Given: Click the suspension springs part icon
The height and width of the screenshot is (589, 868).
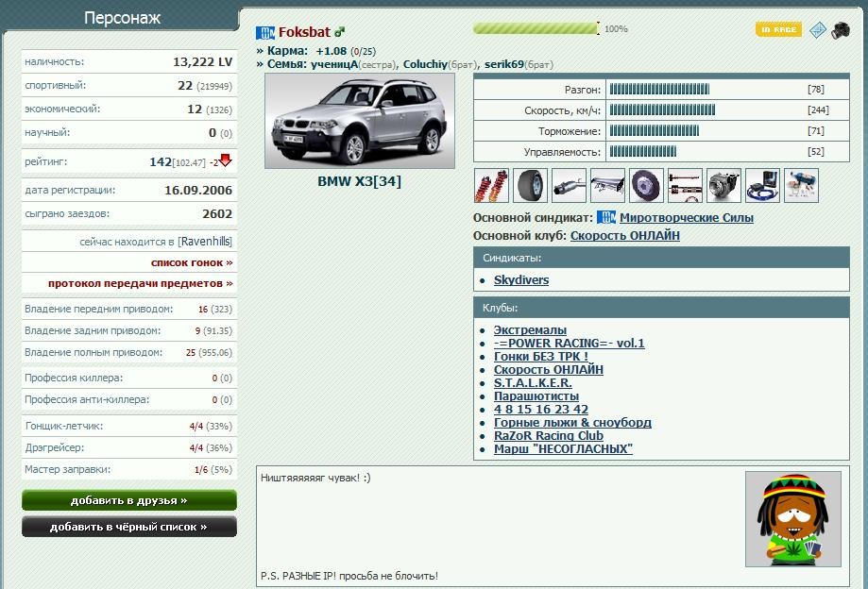Looking at the screenshot, I should (491, 185).
